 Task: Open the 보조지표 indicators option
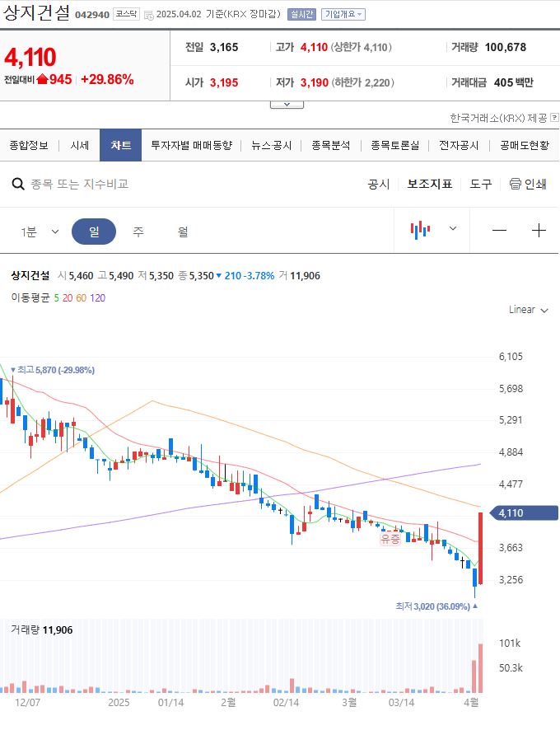[430, 184]
